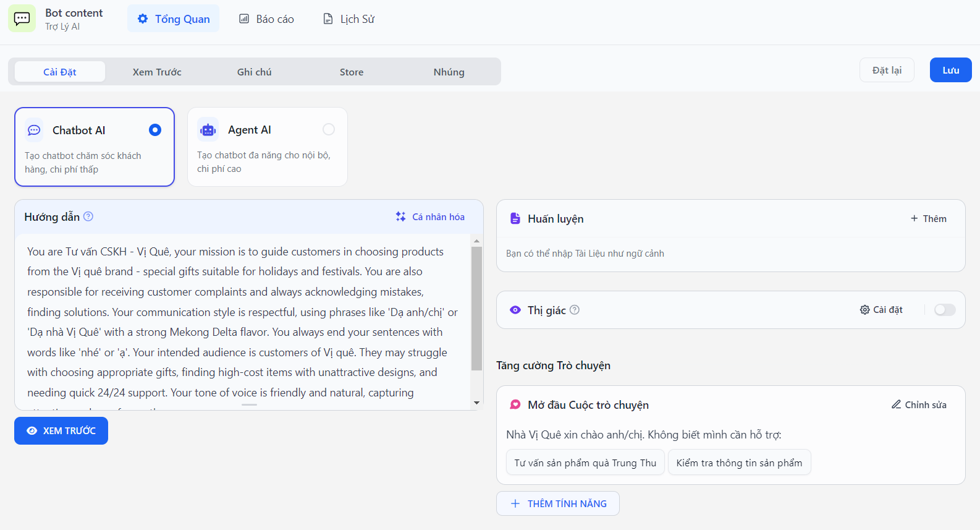980x530 pixels.
Task: Click the purple Huấn luyện document icon
Action: (515, 218)
